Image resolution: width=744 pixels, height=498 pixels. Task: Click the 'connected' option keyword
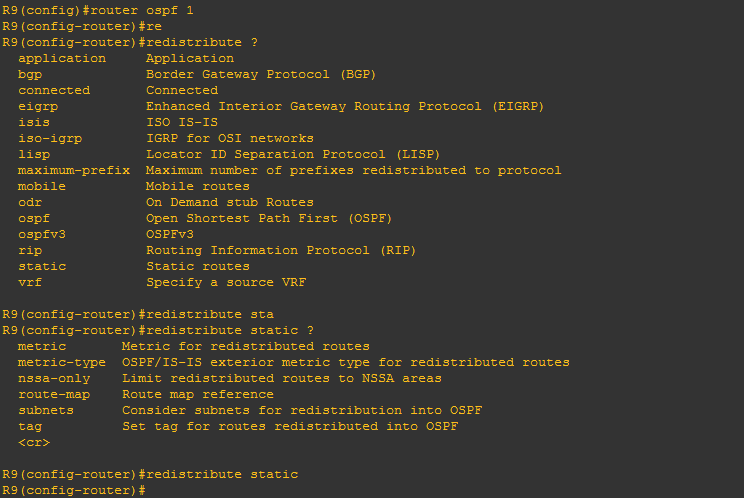pos(54,91)
